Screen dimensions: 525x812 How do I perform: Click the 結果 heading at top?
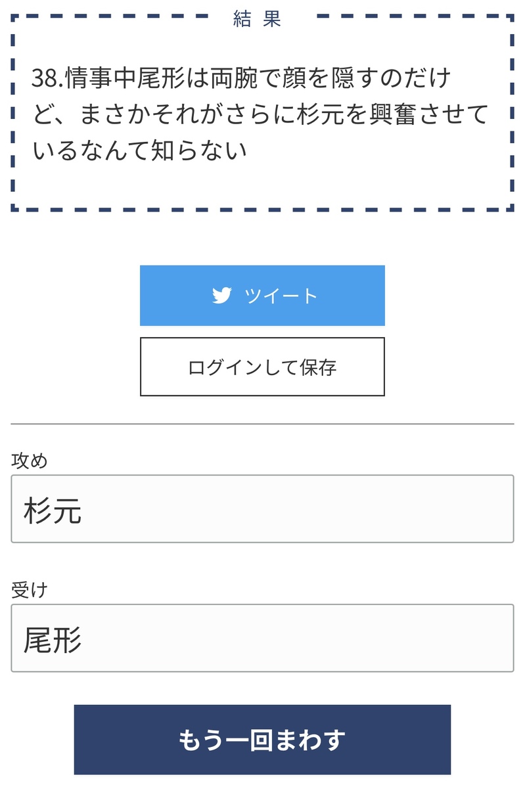tap(258, 20)
